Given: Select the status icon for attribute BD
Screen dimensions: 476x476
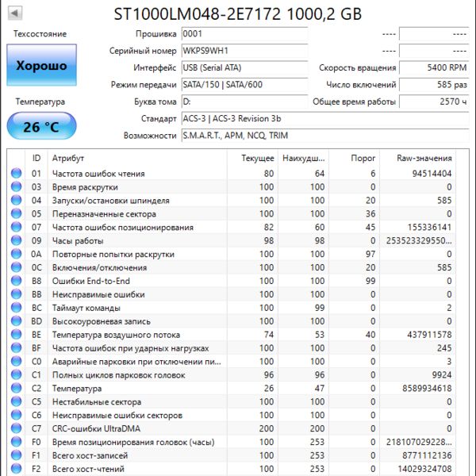Looking at the screenshot, I should 16,321.
